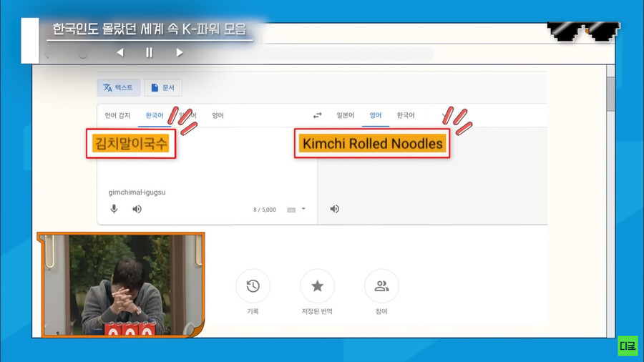The image size is (644, 362).
Task: Click the source microphone voice input icon
Action: pos(114,209)
